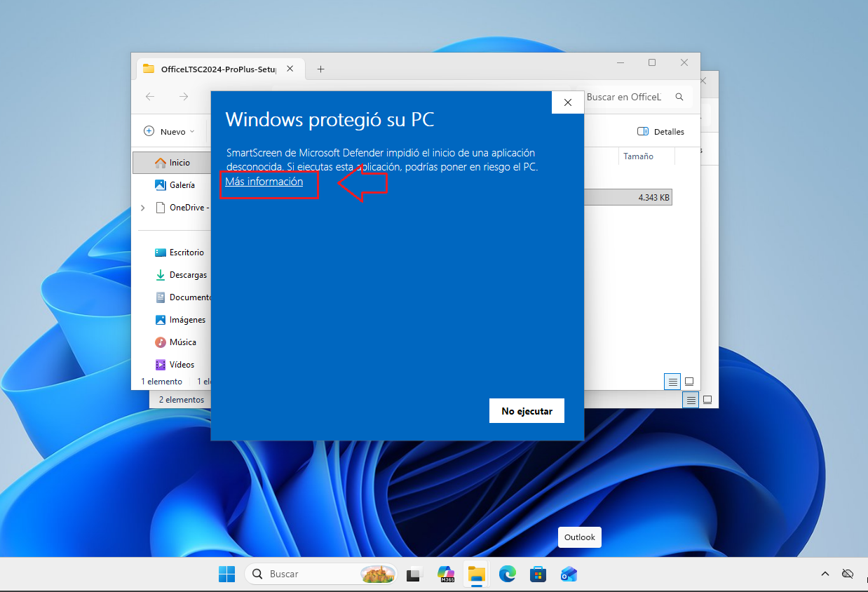868x592 pixels.
Task: Open Microsoft Store from taskbar
Action: point(538,574)
